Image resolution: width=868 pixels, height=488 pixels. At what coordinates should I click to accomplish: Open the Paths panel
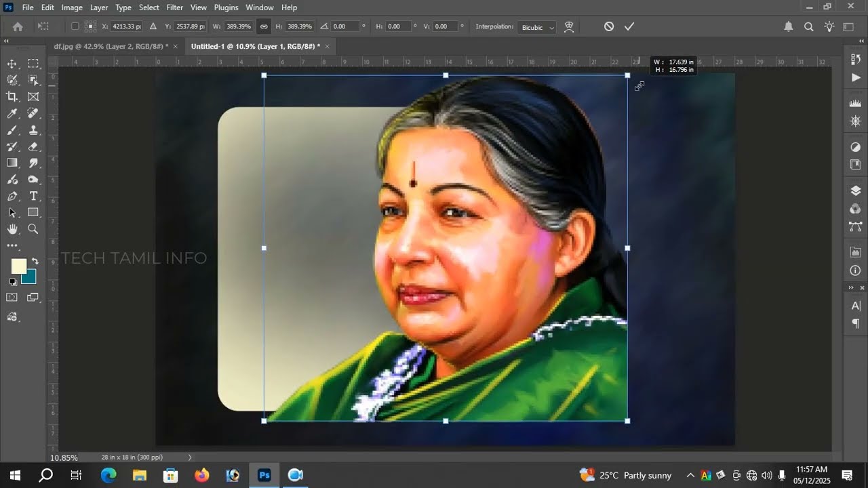(x=855, y=226)
